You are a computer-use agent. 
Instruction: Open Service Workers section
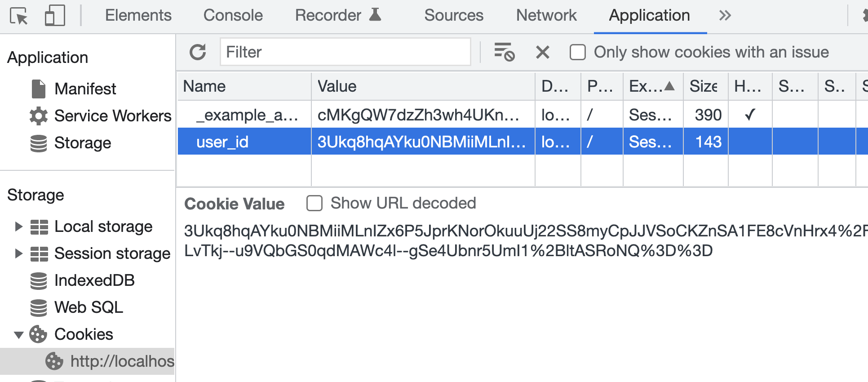[x=112, y=116]
